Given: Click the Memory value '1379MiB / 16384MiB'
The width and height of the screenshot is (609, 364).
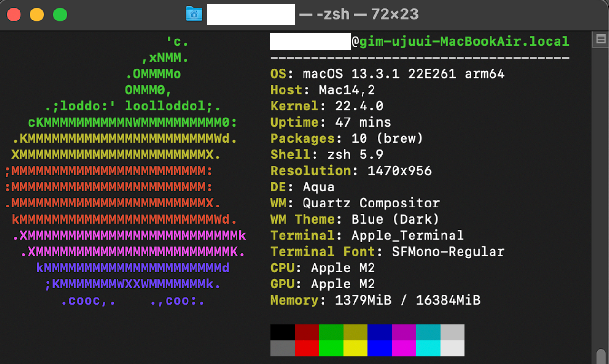Looking at the screenshot, I should coord(407,300).
